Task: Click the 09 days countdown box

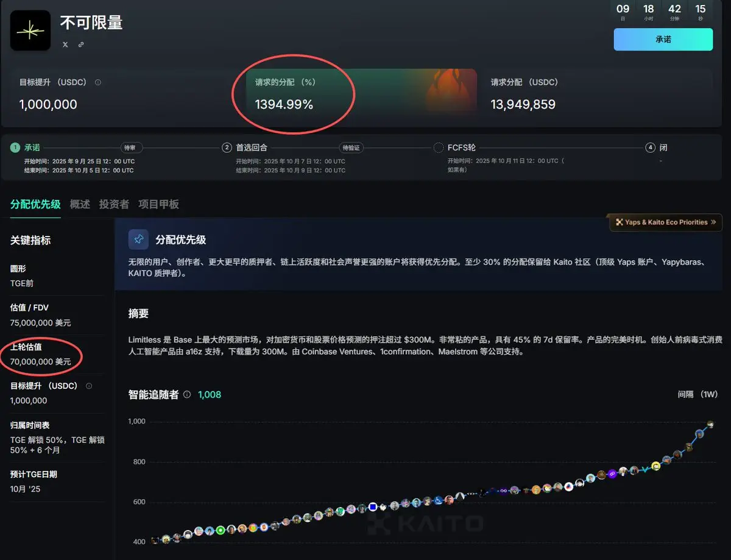Action: tap(623, 11)
